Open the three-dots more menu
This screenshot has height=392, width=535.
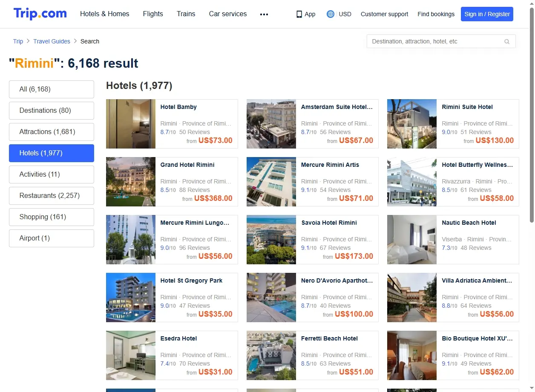[x=264, y=14]
